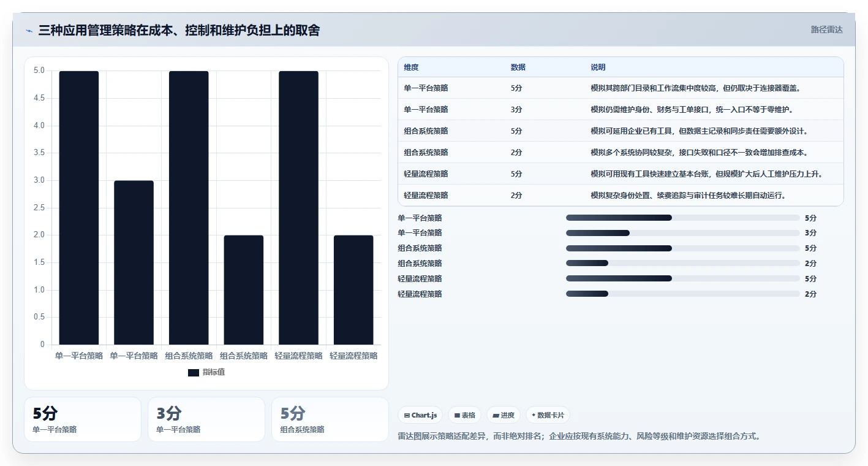Click the 4.5 tick on the y-axis
868x466 pixels.
point(39,98)
